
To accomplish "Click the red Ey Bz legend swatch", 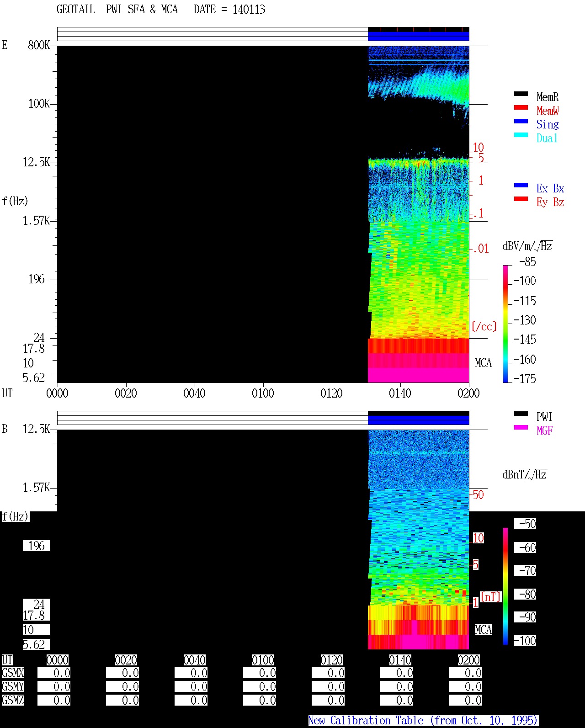I will tap(521, 199).
